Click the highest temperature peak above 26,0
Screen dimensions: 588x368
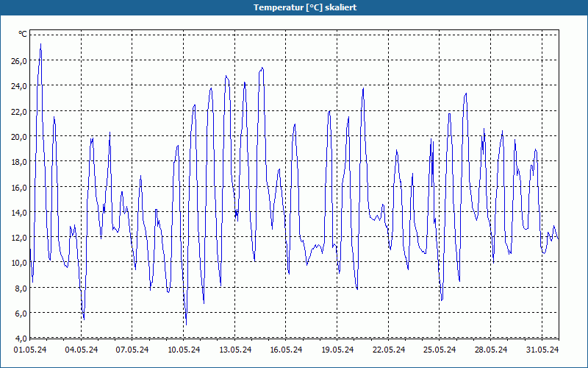click(x=40, y=44)
